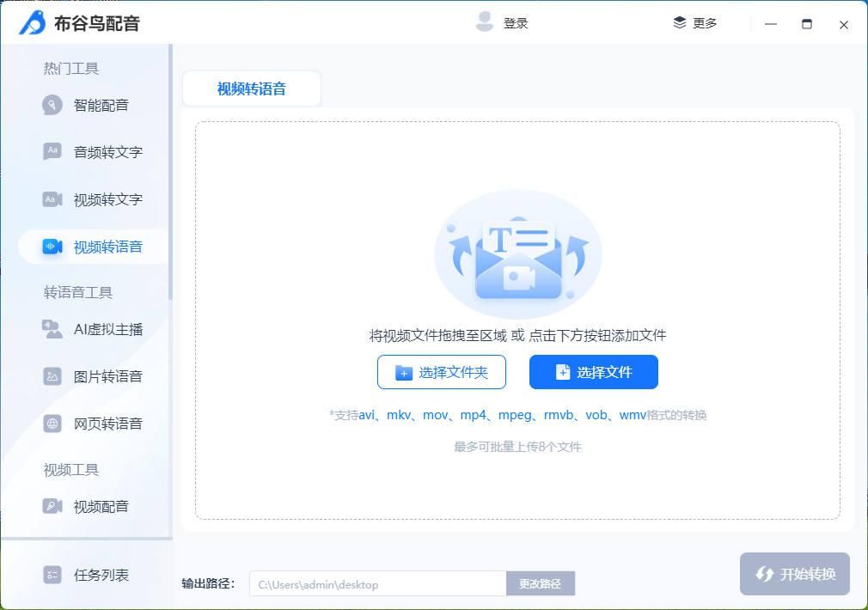Click the mp4 format text link
Image resolution: width=868 pixels, height=610 pixels.
[x=475, y=414]
